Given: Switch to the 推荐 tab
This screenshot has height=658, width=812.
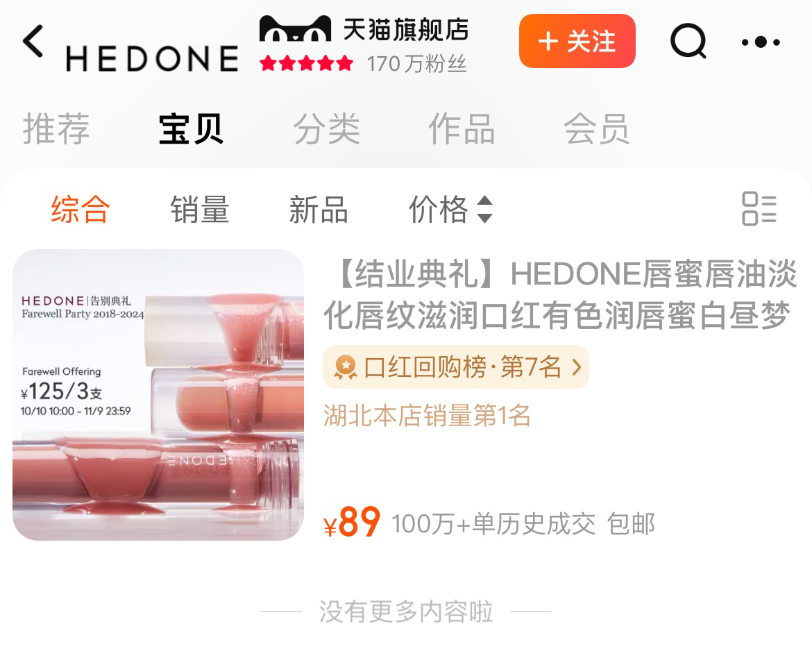Looking at the screenshot, I should [x=56, y=128].
